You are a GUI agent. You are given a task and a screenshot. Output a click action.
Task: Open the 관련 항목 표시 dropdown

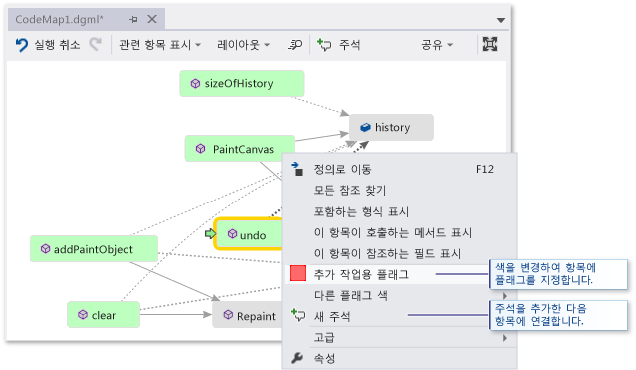click(160, 45)
